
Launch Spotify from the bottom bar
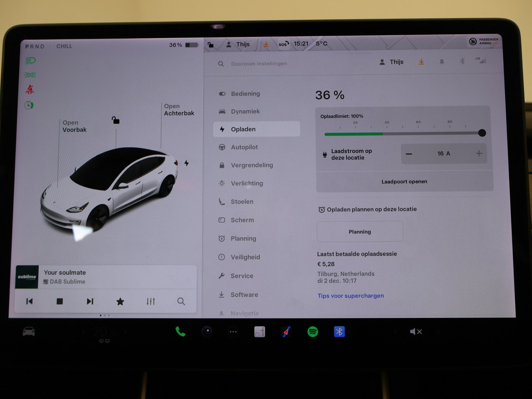[313, 331]
